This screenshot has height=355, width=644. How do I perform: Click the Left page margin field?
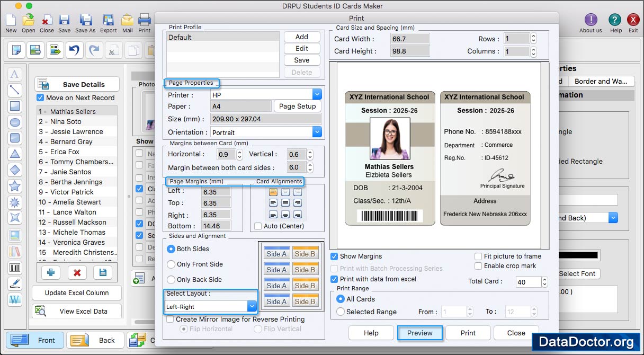(x=216, y=191)
